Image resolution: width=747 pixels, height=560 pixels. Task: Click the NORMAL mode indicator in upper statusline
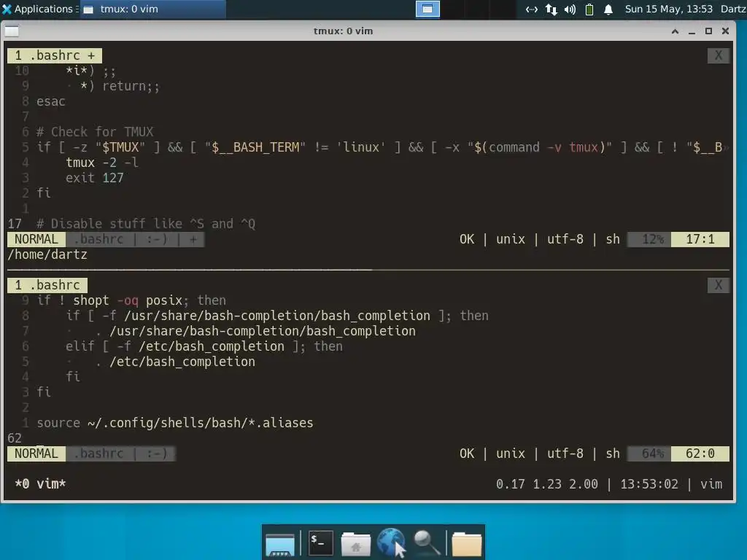[x=36, y=239]
